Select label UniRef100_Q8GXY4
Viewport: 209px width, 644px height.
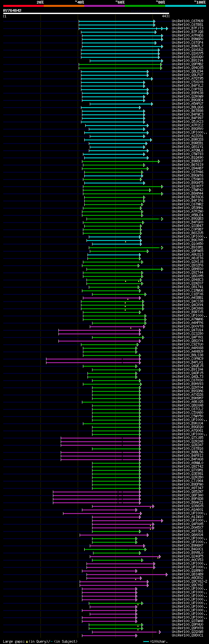(187, 341)
